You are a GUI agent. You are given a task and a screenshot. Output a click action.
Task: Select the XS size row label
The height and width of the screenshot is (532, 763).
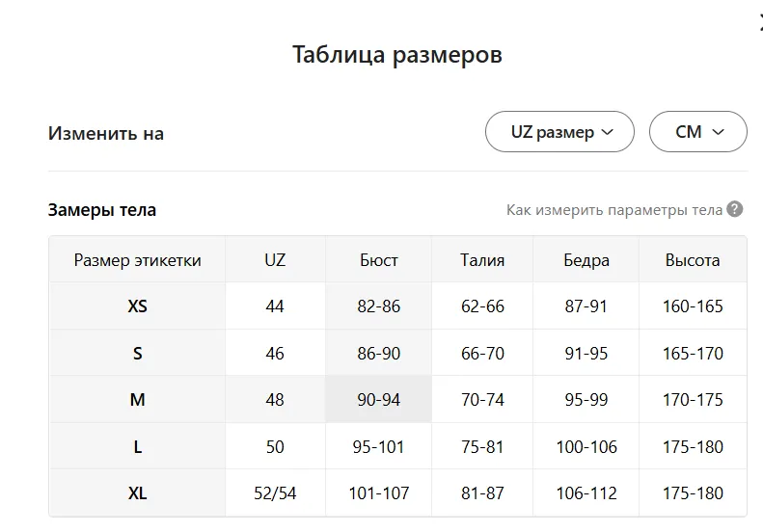[138, 306]
